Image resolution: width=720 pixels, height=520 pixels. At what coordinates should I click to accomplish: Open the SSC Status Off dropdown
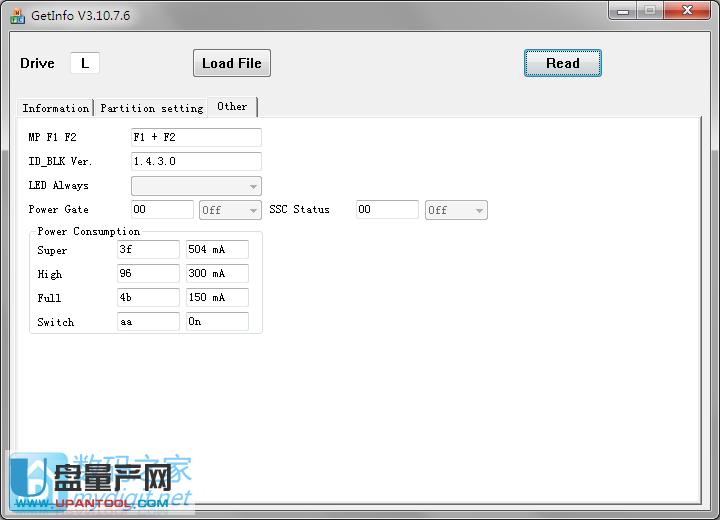pyautogui.click(x=456, y=210)
